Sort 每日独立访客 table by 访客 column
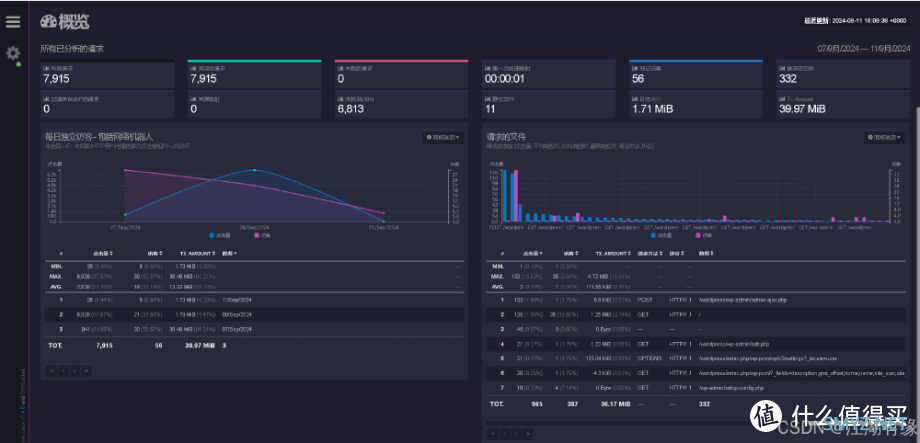 (154, 253)
